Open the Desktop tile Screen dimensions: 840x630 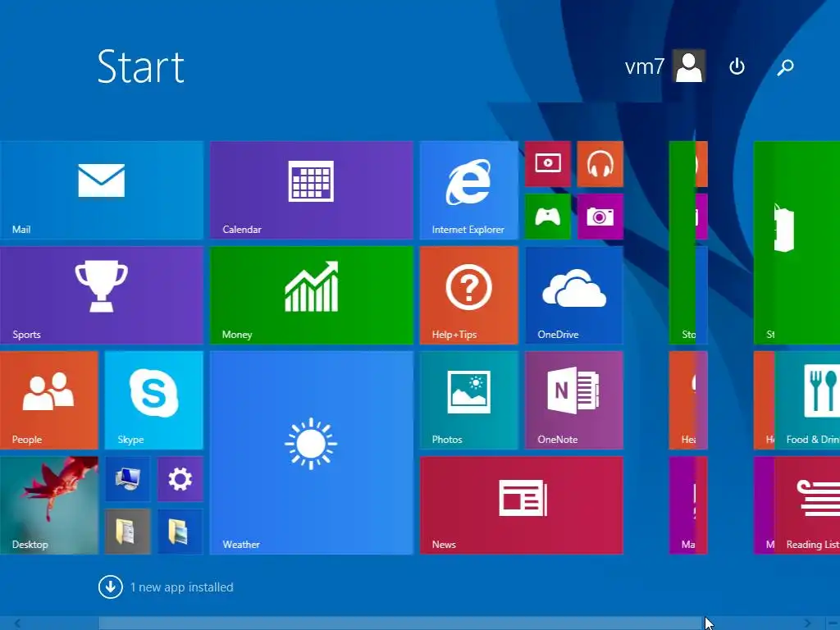[x=48, y=505]
